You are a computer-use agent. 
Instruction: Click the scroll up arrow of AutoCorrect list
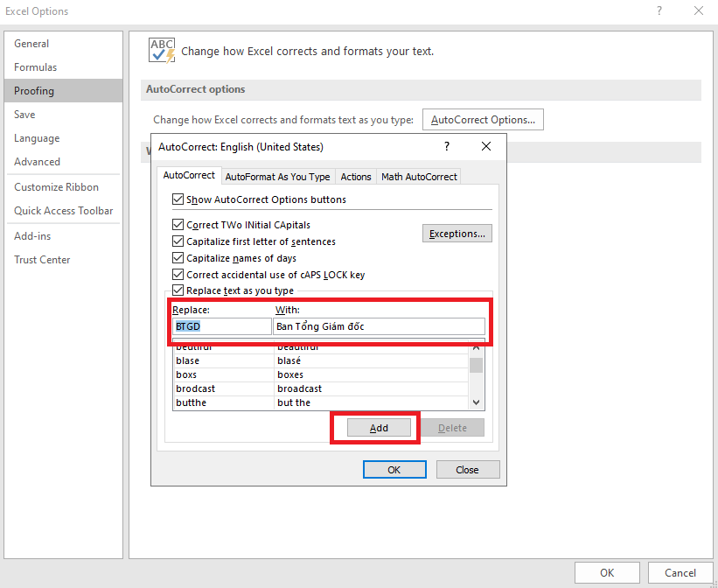[x=477, y=348]
